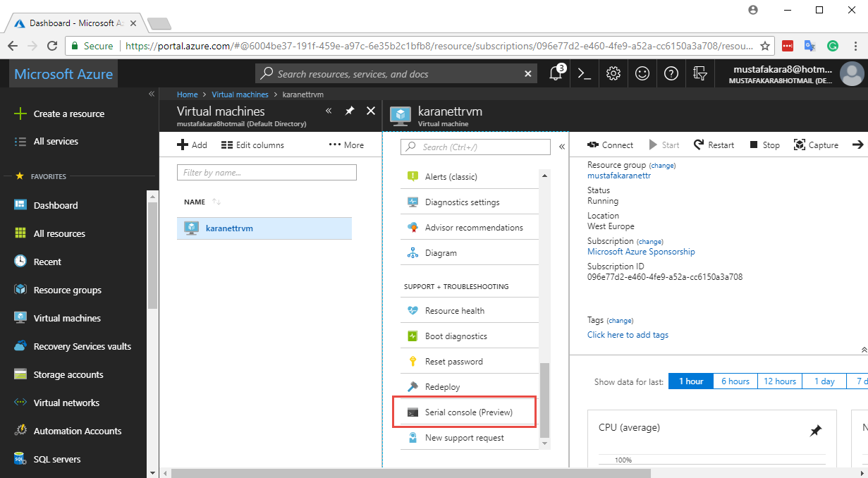Image resolution: width=868 pixels, height=478 pixels.
Task: Click Capture on VM toolbar
Action: [x=816, y=145]
